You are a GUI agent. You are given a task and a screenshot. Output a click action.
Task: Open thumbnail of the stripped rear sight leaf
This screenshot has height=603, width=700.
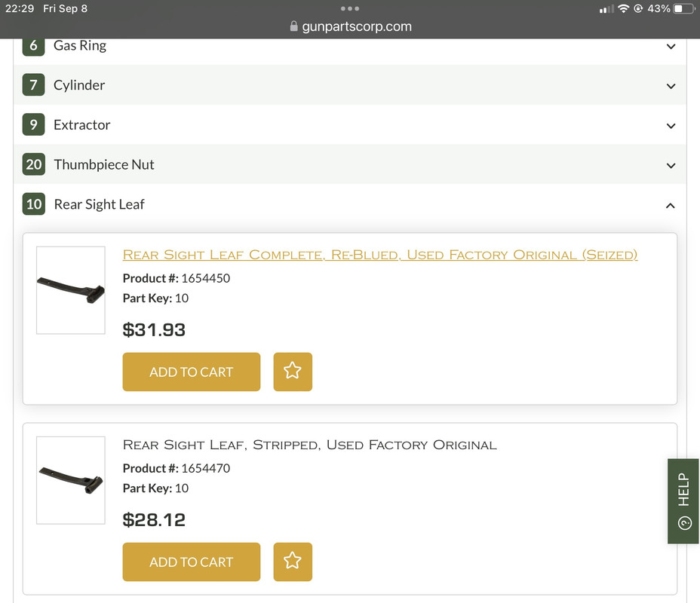(x=71, y=480)
